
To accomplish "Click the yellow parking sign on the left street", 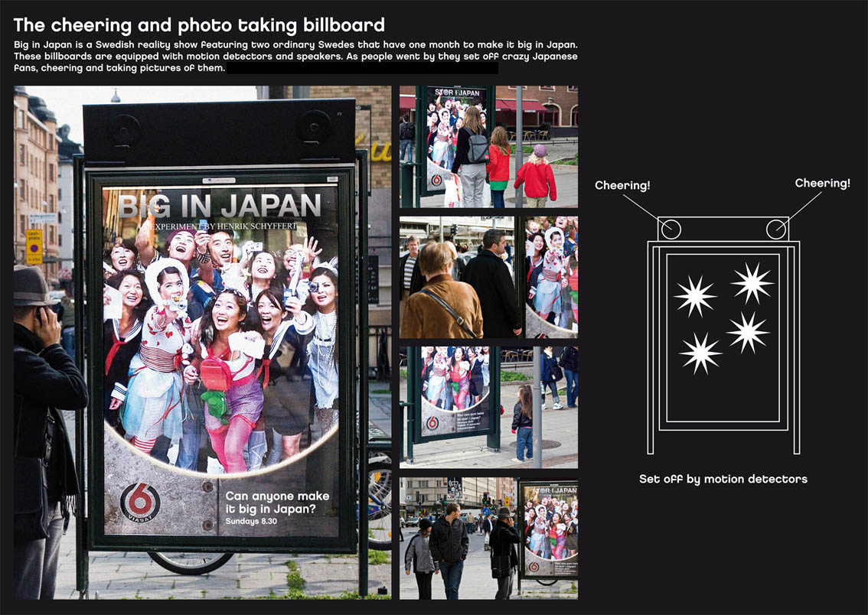I will point(34,245).
